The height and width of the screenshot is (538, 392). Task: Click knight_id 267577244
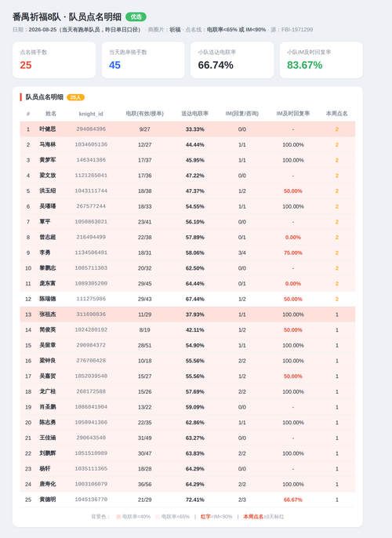pyautogui.click(x=91, y=206)
